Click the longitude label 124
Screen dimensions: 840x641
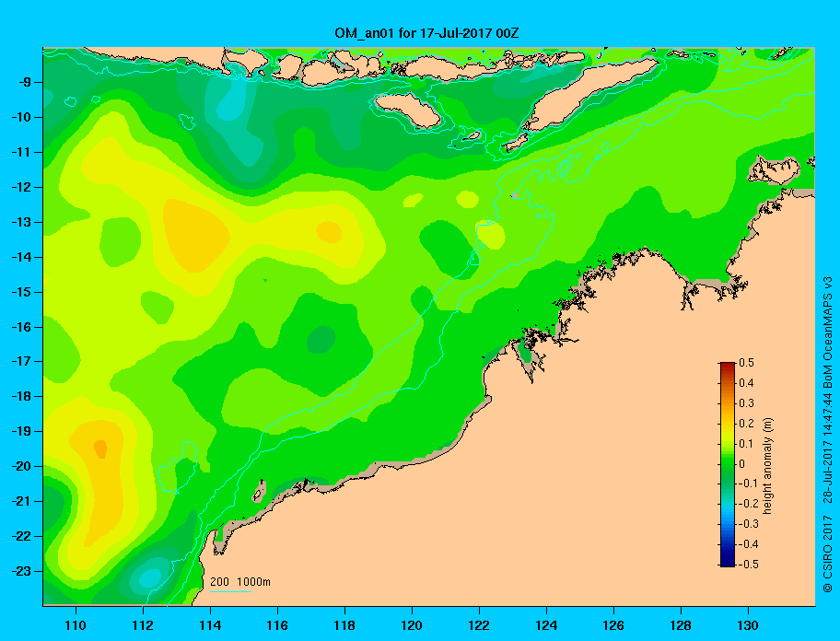click(546, 625)
